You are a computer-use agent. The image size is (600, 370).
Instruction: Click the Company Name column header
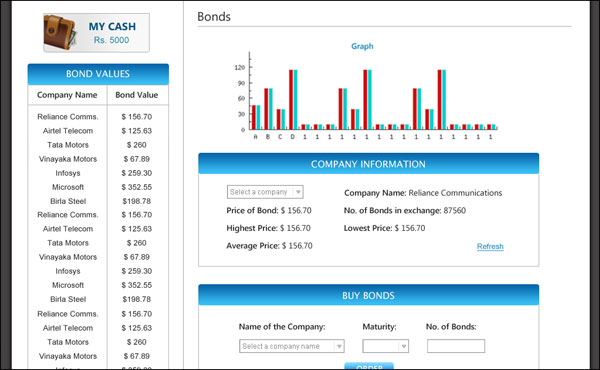[67, 95]
